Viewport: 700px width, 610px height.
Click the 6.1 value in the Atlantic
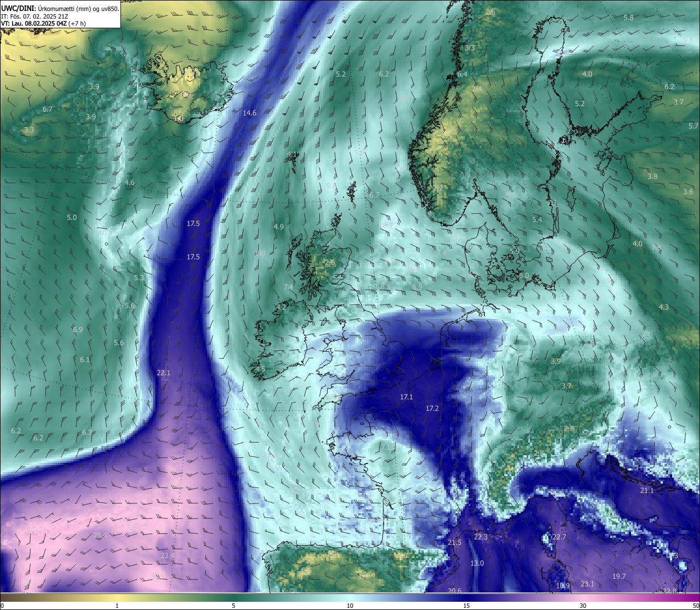85,360
